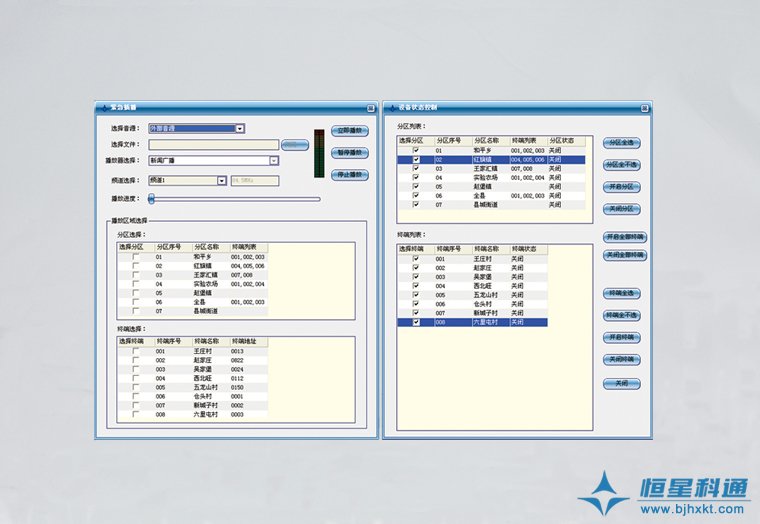
Task: Click the browse button beside 选择文件 field
Action: 295,144
